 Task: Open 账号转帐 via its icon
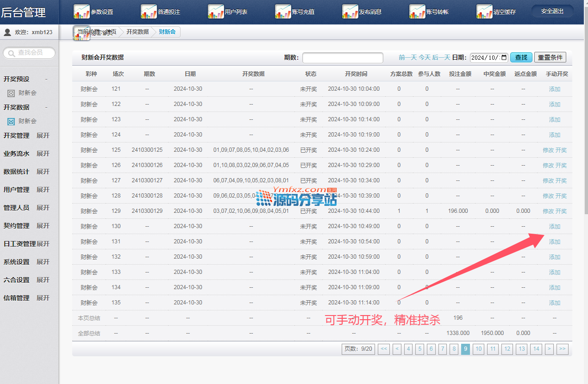[x=417, y=11]
